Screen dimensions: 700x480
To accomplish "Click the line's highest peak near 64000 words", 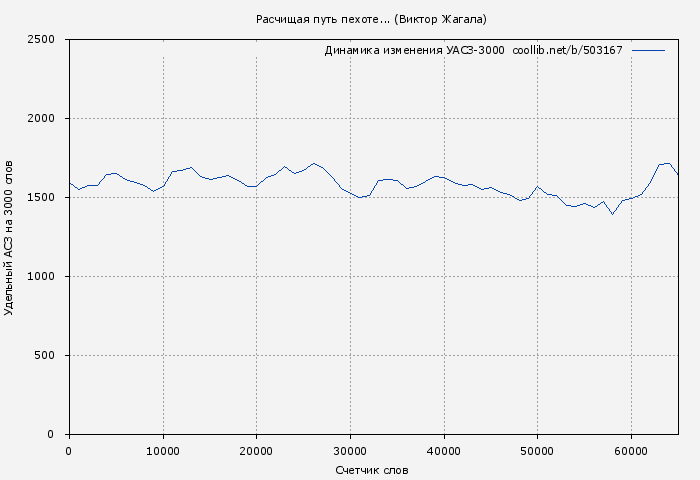I will [668, 162].
